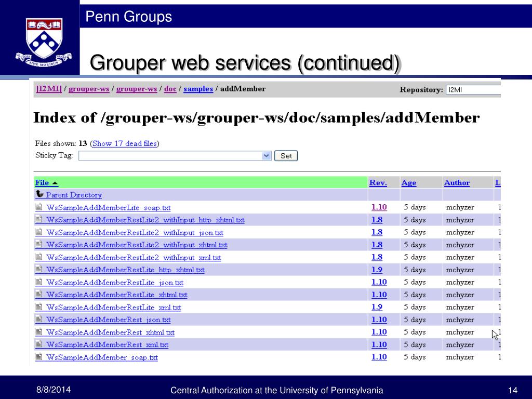This screenshot has width=532, height=399.
Task: Click author mchyzer in WsSampleAddMemberLite_soap.txt row
Action: [460, 207]
